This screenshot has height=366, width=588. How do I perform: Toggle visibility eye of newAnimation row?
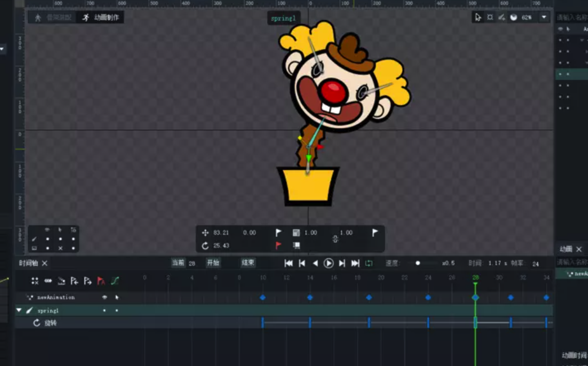click(104, 297)
